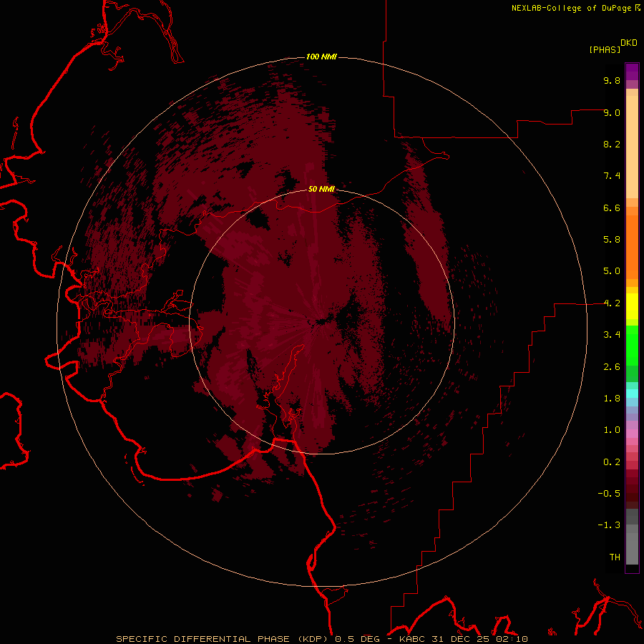Viewport: 644px width, 644px height.
Task: Click the 4.2 scale label
Action: point(612,303)
